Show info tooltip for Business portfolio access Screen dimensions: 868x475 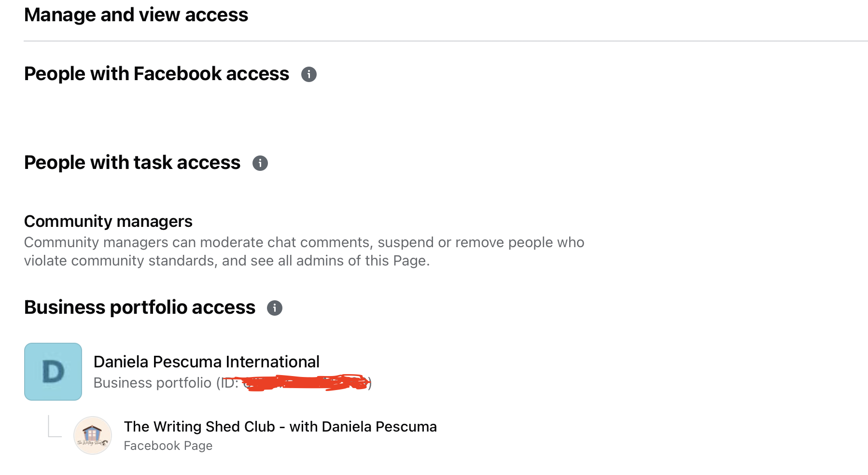275,308
